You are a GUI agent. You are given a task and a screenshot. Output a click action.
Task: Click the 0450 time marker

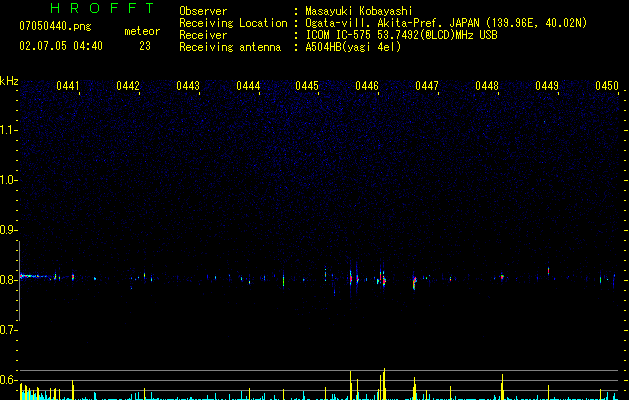coord(607,86)
